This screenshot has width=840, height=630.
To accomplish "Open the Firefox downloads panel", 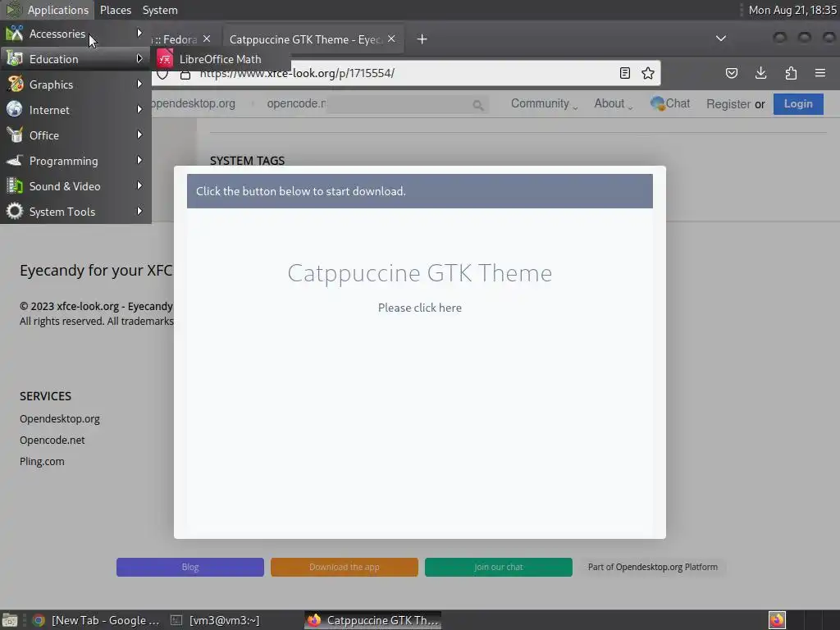I will pos(760,73).
